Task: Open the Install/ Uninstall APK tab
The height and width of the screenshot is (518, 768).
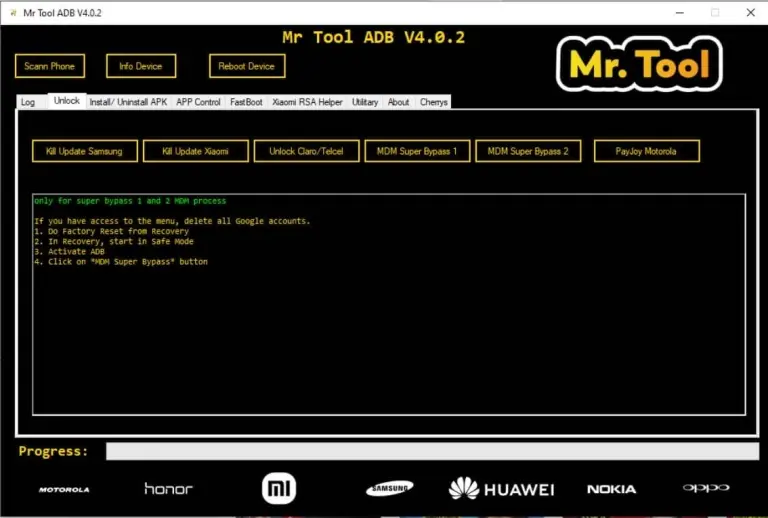Action: pyautogui.click(x=128, y=102)
